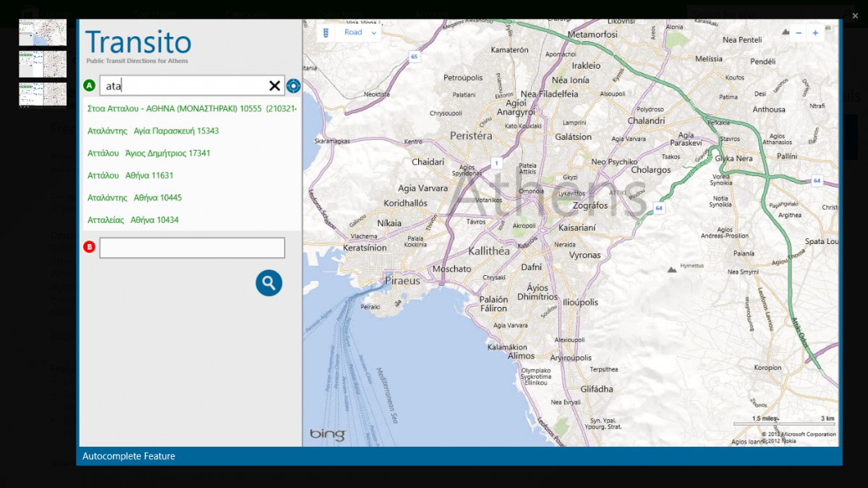Click the Nea Penteli map label
This screenshot has width=868, height=488.
pos(742,40)
